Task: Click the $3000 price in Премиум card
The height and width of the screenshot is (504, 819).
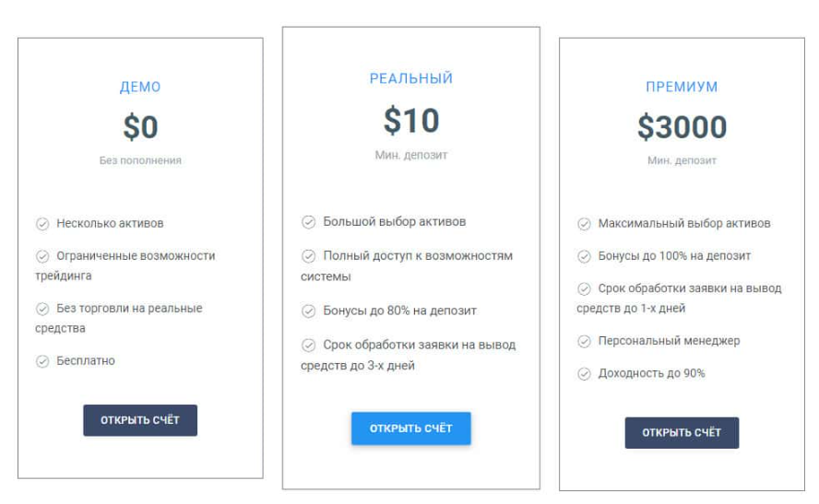Action: click(682, 126)
